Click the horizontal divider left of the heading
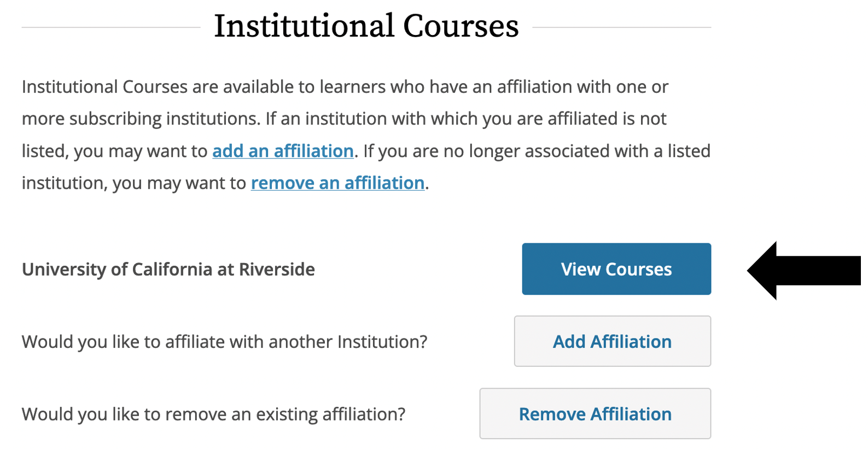The width and height of the screenshot is (868, 450). (x=110, y=27)
